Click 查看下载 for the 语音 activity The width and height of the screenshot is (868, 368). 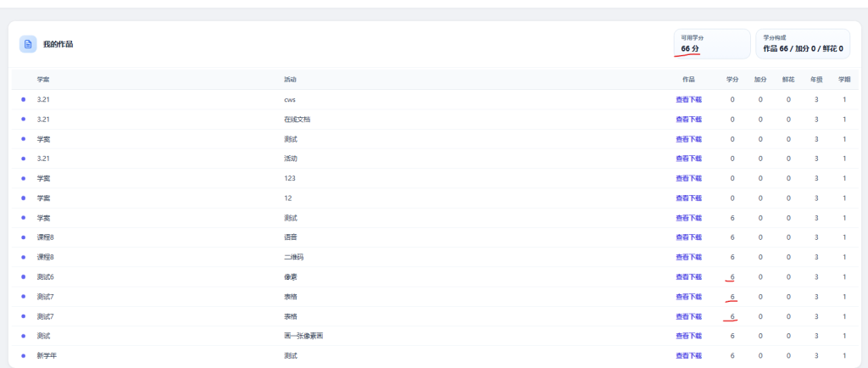tap(688, 237)
